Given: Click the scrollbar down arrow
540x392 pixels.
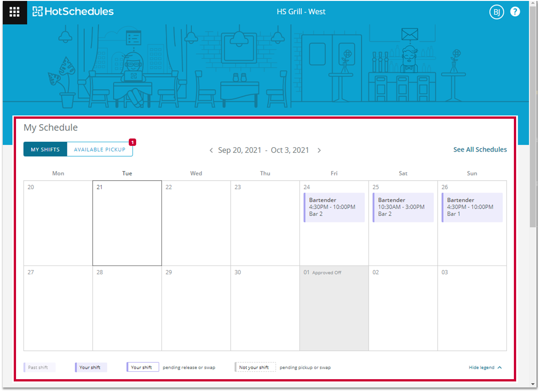Looking at the screenshot, I should (533, 384).
